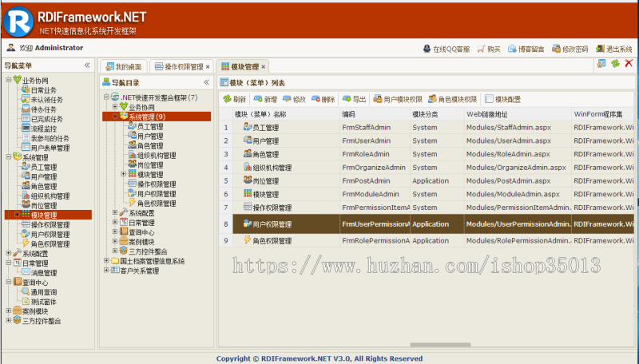The image size is (639, 364).
Task: Collapse the 导航目录 panel
Action: point(207,82)
